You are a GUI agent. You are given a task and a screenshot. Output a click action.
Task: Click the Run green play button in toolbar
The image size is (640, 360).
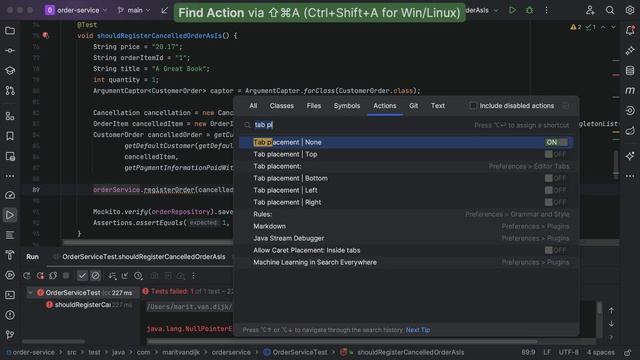(512, 10)
